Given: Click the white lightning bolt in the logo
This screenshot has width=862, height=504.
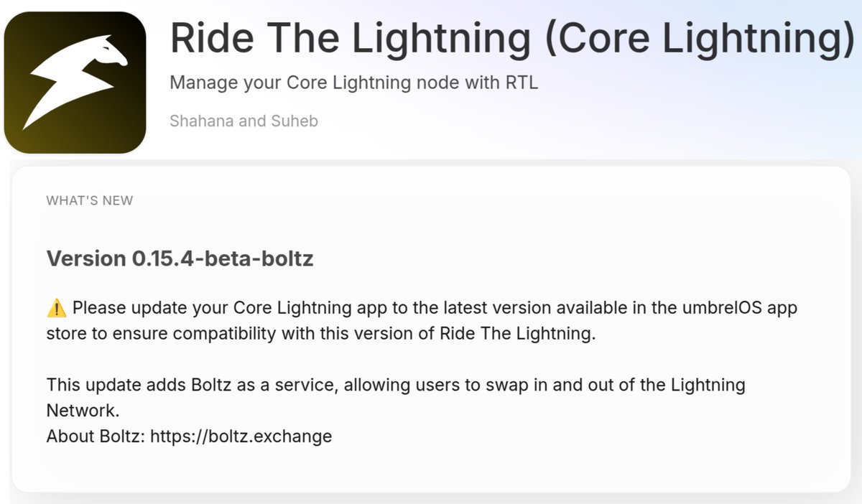Looking at the screenshot, I should pyautogui.click(x=72, y=88).
